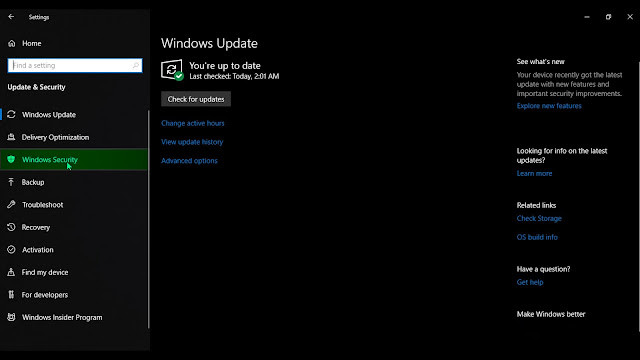Click the For developers icon
Viewport: 640px width, 360px height.
click(11, 294)
